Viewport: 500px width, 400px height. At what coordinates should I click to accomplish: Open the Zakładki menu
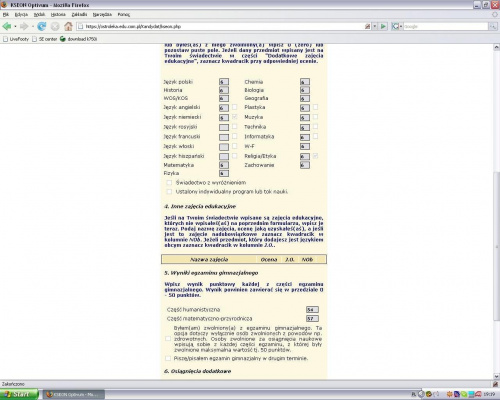pyautogui.click(x=79, y=15)
